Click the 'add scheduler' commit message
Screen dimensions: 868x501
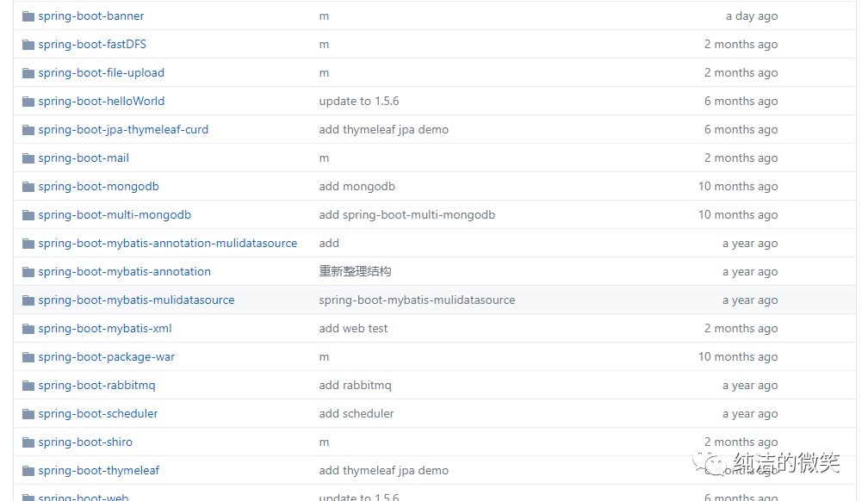pos(356,413)
